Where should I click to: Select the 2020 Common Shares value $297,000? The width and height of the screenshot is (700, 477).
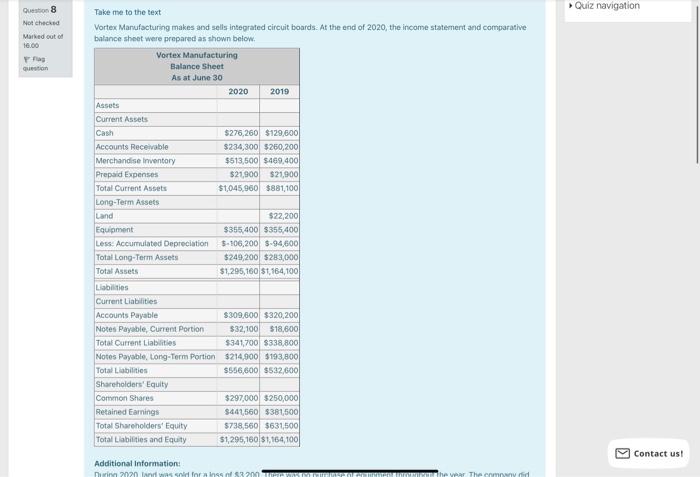tap(242, 398)
